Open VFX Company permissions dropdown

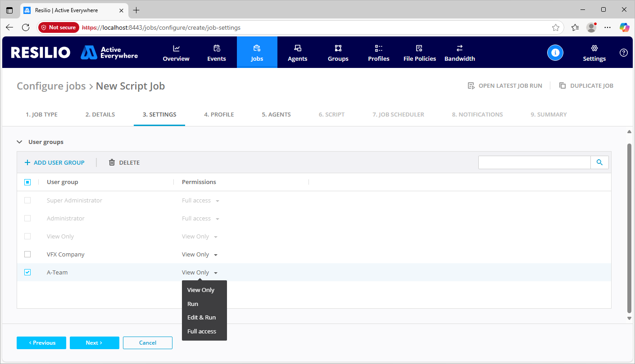[200, 255]
